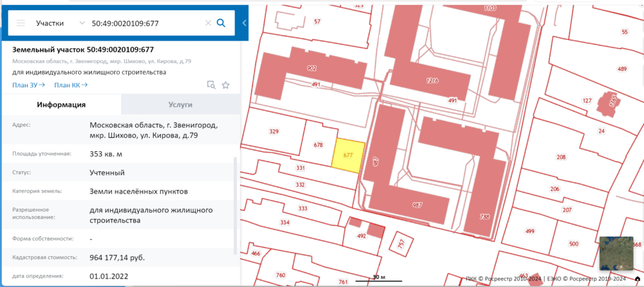Open the Участки search type dropdown
The height and width of the screenshot is (287, 644).
60,23
